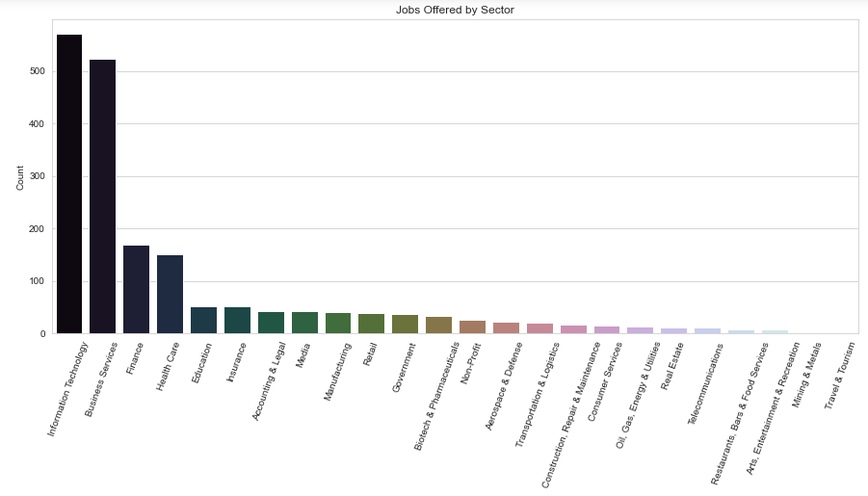Image resolution: width=868 pixels, height=496 pixels.
Task: Select the Insurance bar
Action: click(237, 321)
